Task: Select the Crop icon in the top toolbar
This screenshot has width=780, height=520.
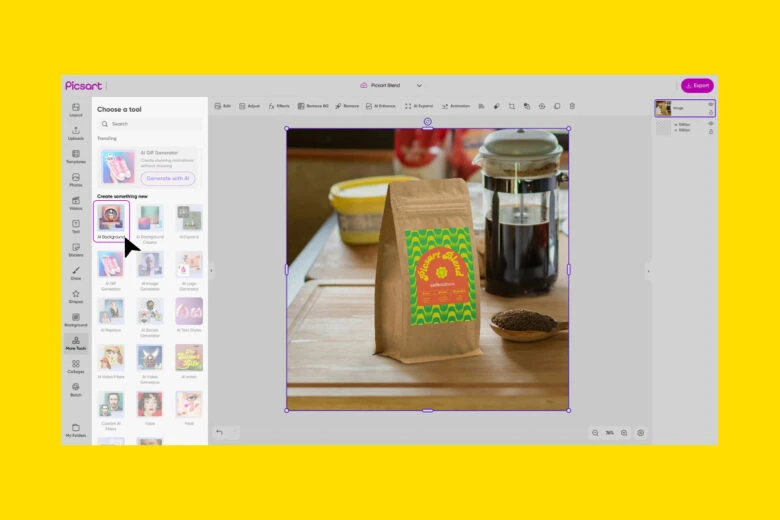Action: coord(511,105)
